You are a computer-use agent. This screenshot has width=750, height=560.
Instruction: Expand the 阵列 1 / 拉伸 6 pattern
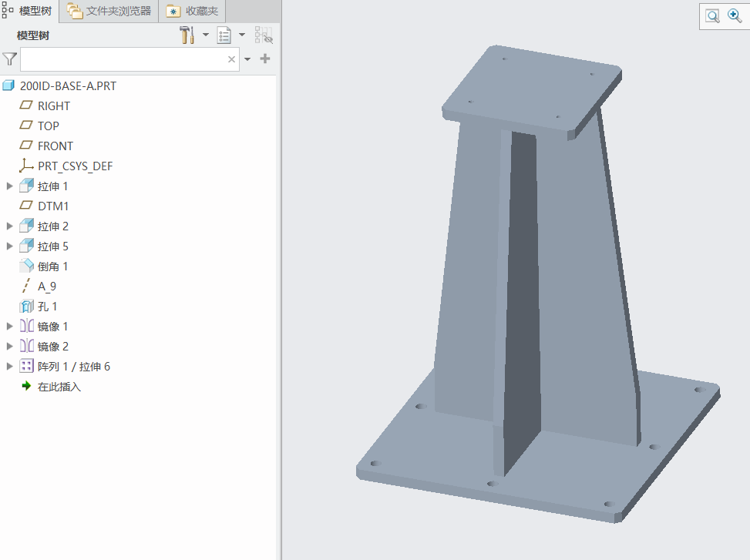(9, 367)
